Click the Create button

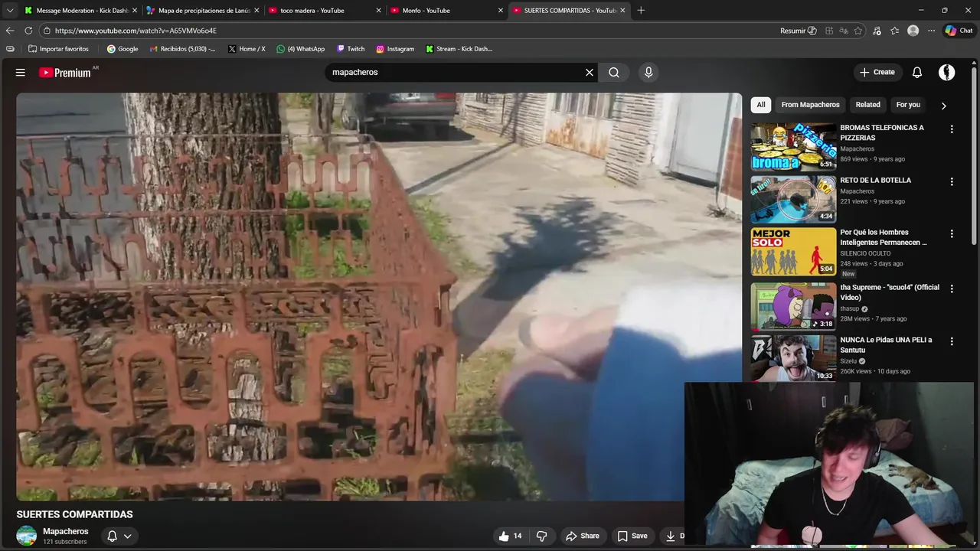tap(877, 73)
